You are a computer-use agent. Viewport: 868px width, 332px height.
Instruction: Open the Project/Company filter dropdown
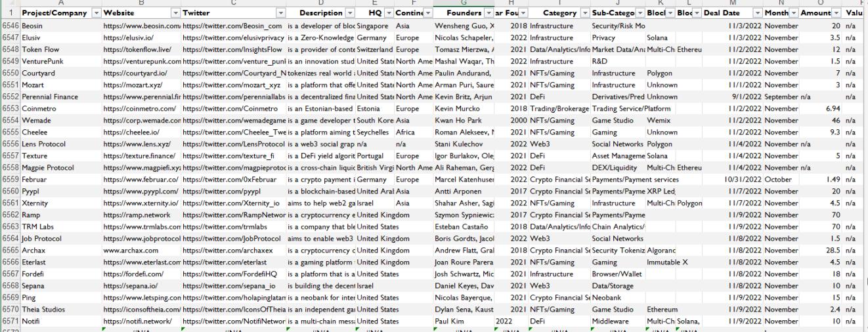click(97, 13)
